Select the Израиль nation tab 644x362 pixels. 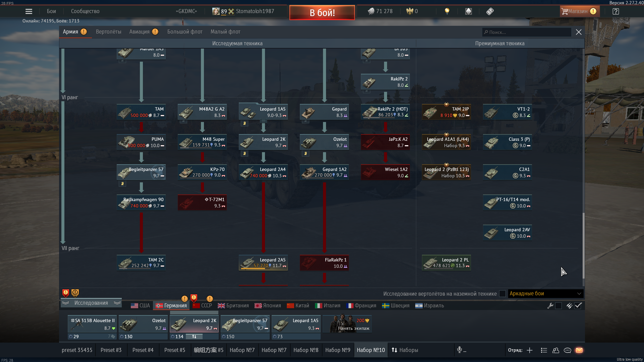coord(430,306)
